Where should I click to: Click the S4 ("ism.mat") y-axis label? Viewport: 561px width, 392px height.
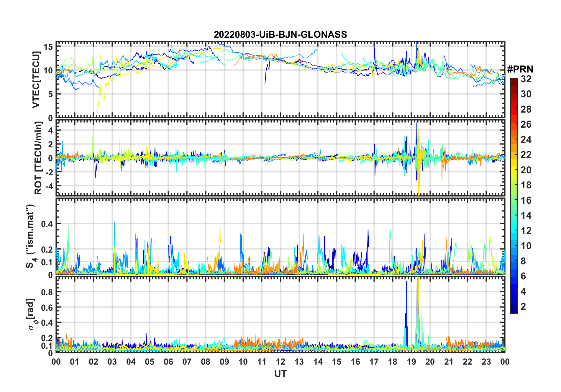[x=30, y=236]
